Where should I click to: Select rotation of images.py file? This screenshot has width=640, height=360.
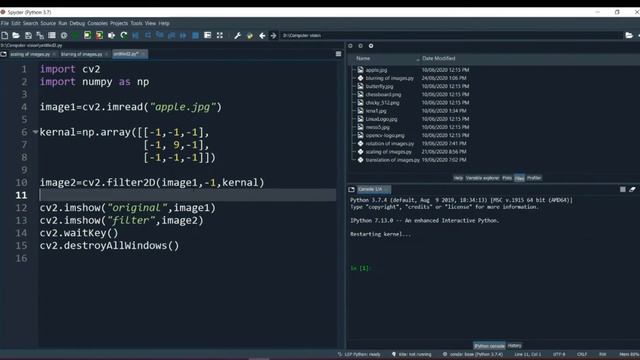click(389, 143)
